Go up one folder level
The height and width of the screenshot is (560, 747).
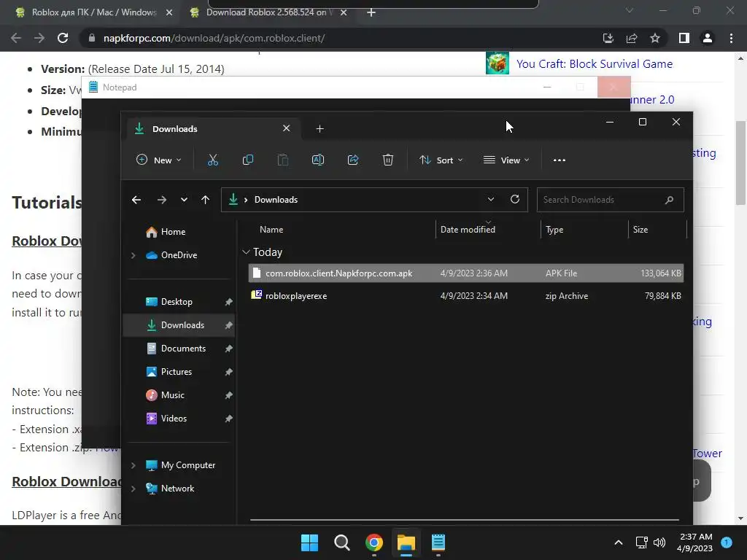pos(205,200)
